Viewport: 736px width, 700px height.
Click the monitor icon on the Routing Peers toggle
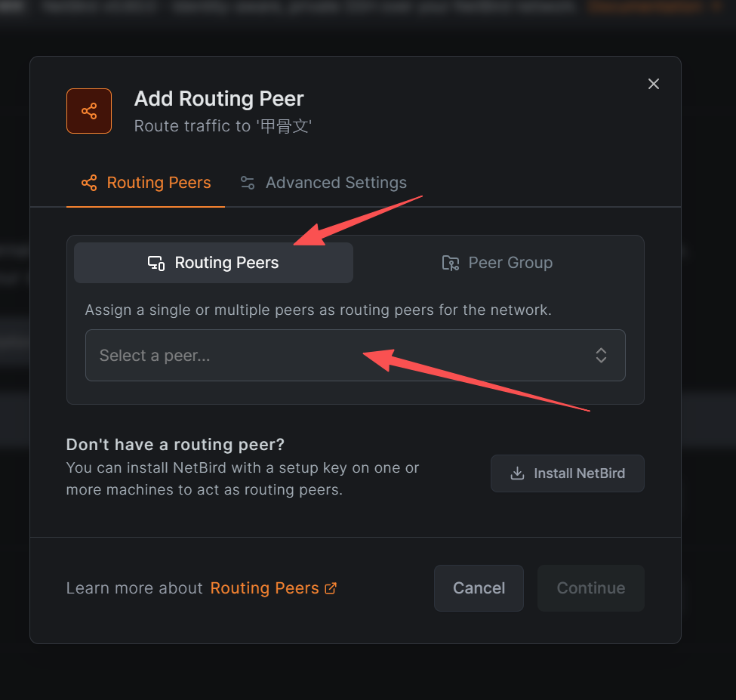click(x=156, y=263)
